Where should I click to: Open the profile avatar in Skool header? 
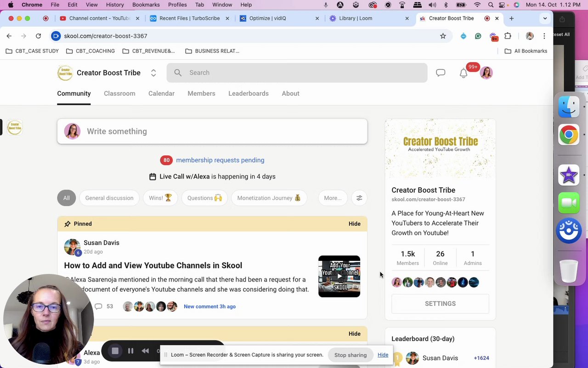coord(486,73)
